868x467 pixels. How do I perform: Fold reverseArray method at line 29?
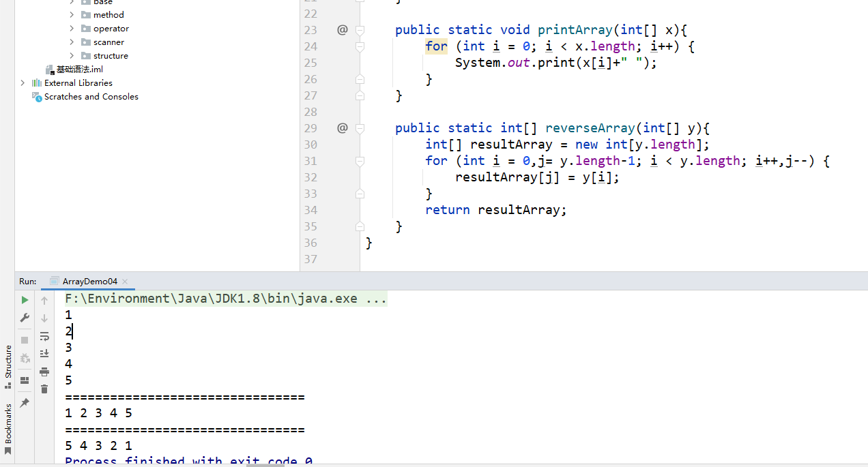pyautogui.click(x=360, y=128)
